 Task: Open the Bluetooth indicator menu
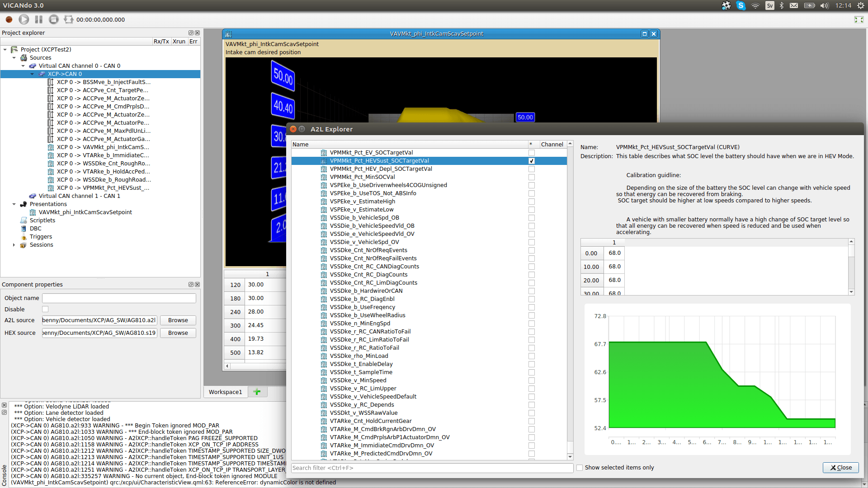coord(782,5)
